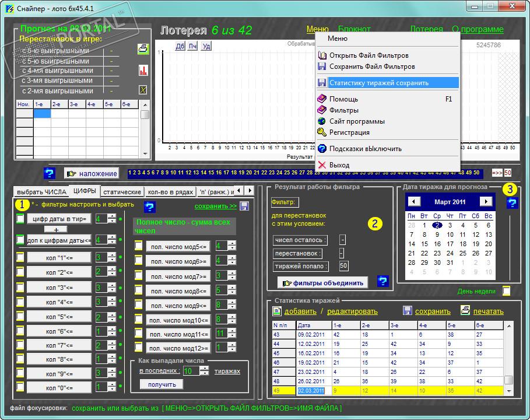Choose Открыть Файл Фильтров menu entry
The width and height of the screenshot is (530, 420).
click(388, 55)
